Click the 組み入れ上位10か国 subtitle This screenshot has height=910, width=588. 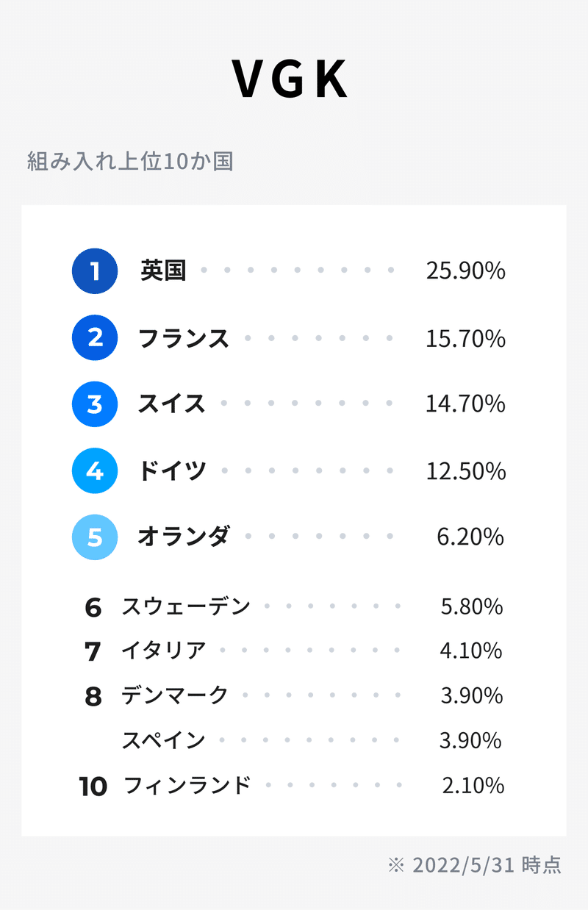[x=130, y=162]
